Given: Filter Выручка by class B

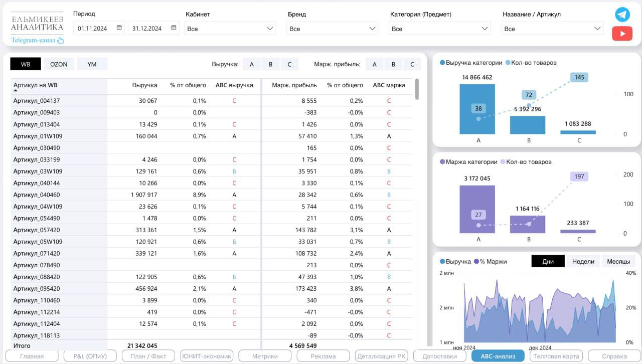Looking at the screenshot, I should 270,64.
